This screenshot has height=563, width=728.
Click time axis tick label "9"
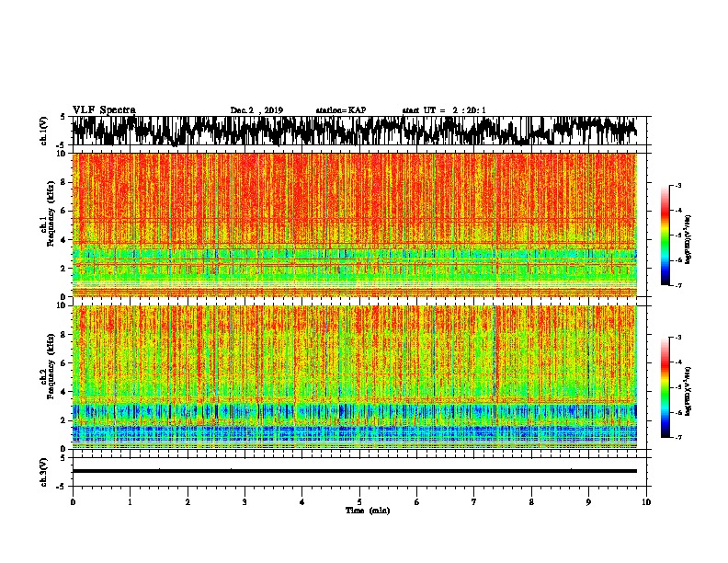[588, 502]
